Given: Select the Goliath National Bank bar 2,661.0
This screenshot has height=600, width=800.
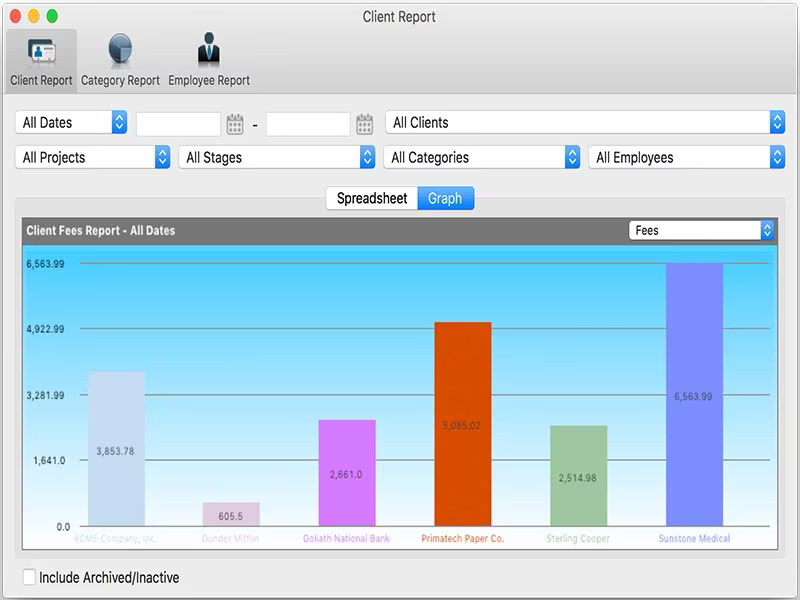Looking at the screenshot, I should [x=347, y=473].
